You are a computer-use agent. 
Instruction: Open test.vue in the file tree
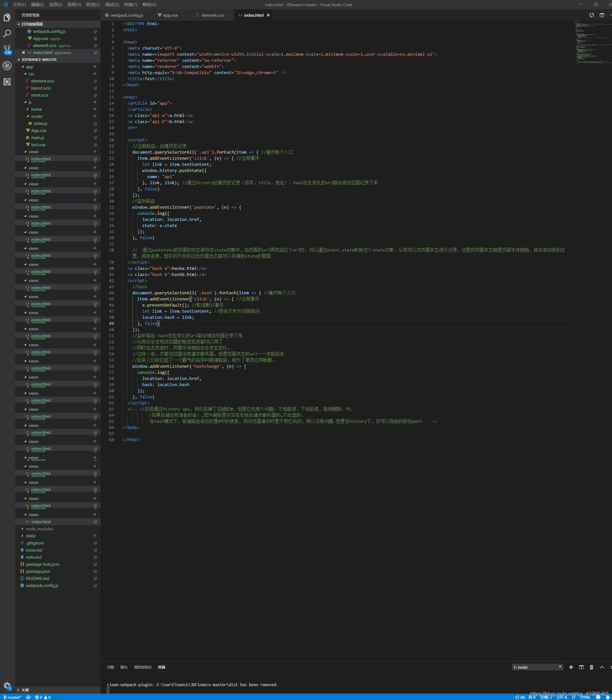pos(58,145)
